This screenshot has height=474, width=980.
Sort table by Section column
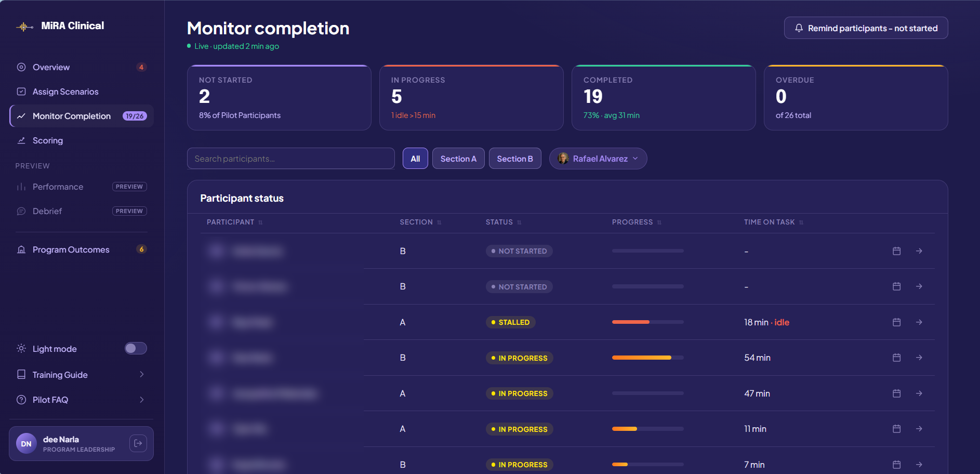pyautogui.click(x=420, y=222)
